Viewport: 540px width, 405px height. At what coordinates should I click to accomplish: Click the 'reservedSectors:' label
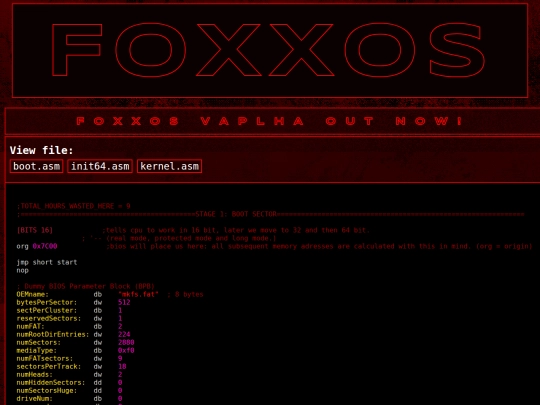49,318
